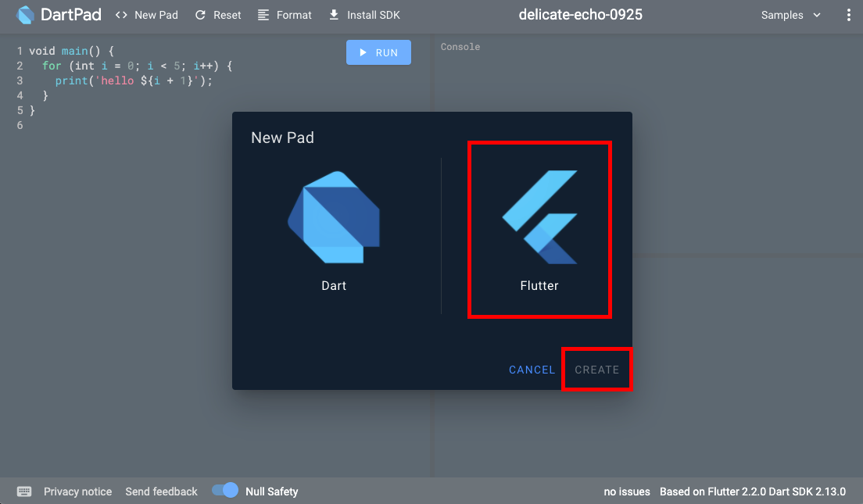Viewport: 863px width, 504px height.
Task: Click the New Pad dialog title
Action: (x=282, y=138)
